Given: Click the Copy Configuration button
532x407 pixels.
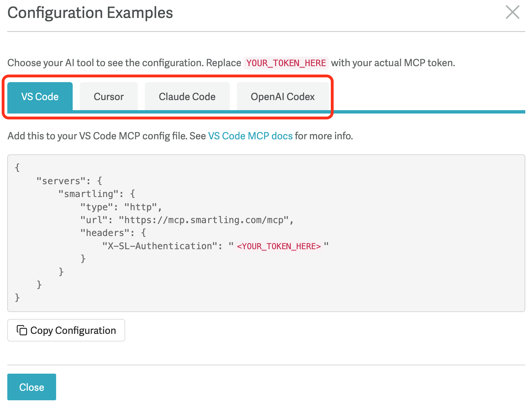Looking at the screenshot, I should point(66,330).
